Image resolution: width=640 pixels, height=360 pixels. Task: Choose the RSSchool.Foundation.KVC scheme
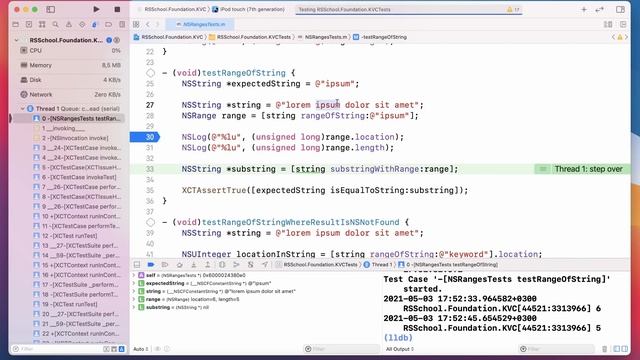tap(175, 9)
